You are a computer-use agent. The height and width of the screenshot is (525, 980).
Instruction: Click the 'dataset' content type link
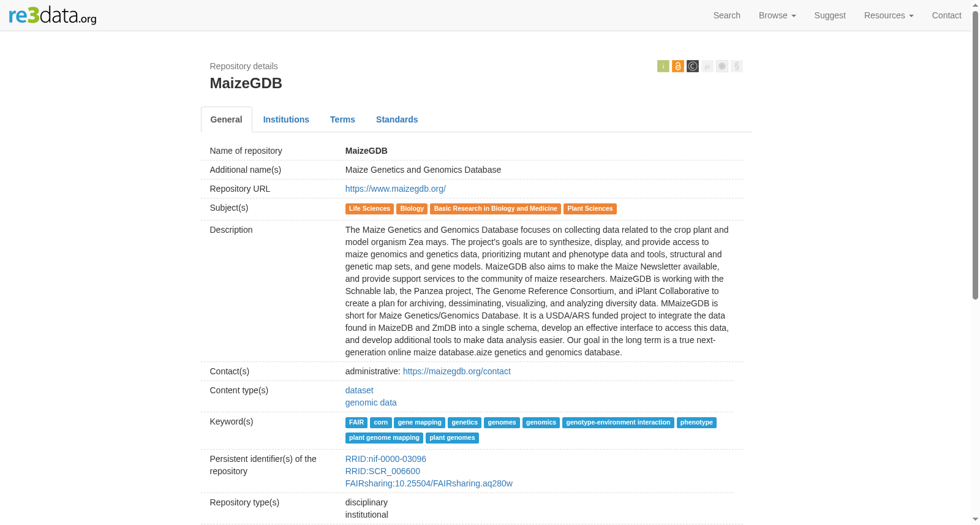coord(360,390)
